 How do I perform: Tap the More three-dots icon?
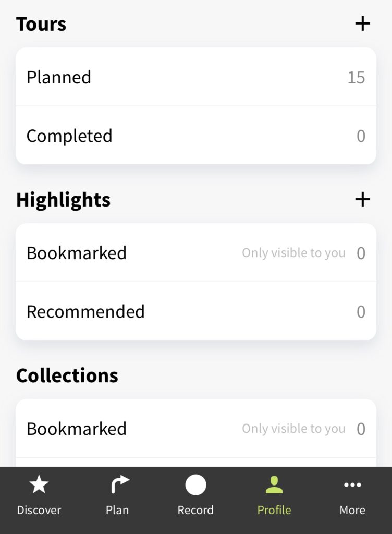(352, 484)
